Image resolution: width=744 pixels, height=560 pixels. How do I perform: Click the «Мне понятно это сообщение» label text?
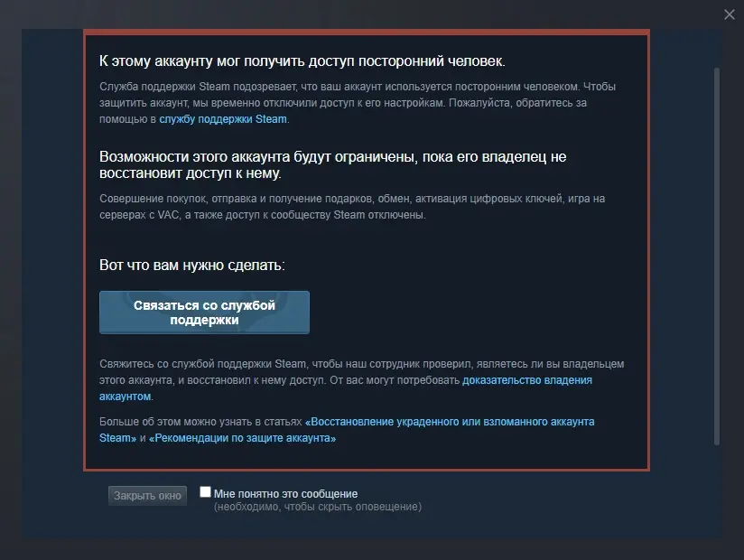click(285, 493)
